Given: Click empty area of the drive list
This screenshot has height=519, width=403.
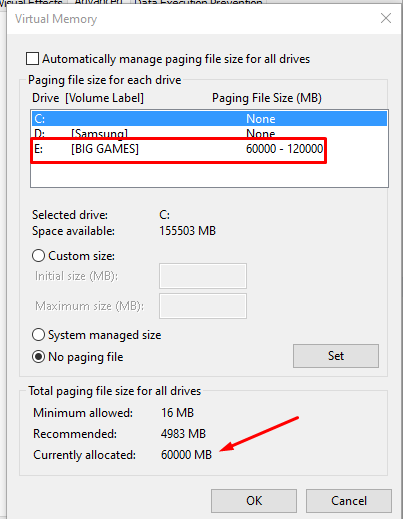Looking at the screenshot, I should click(x=209, y=175).
